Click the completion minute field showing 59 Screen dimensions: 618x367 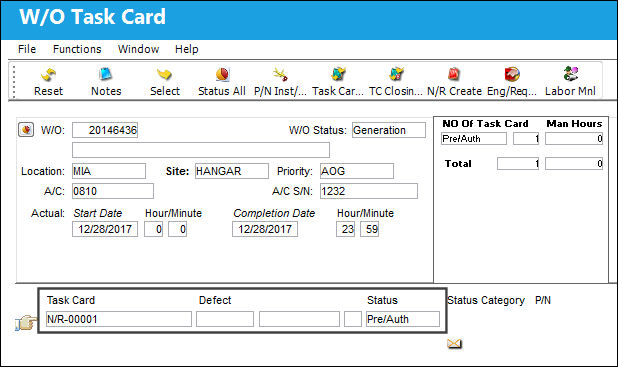[x=369, y=229]
